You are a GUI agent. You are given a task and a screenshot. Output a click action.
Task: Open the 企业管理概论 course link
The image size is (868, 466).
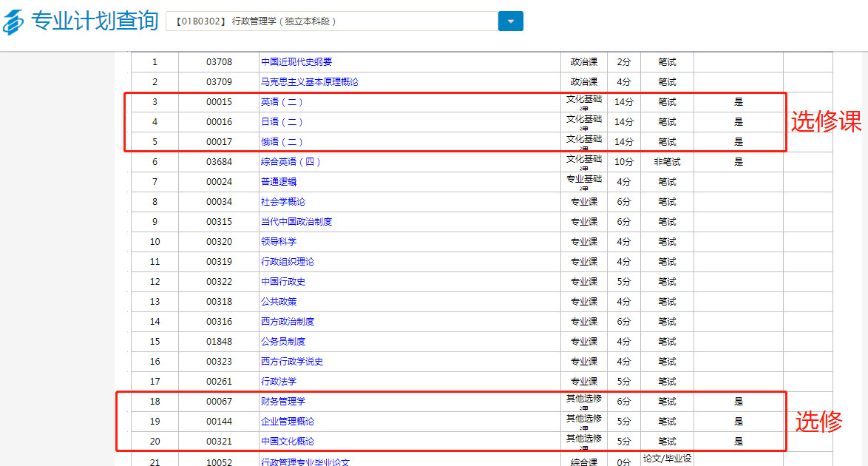pyautogui.click(x=288, y=421)
